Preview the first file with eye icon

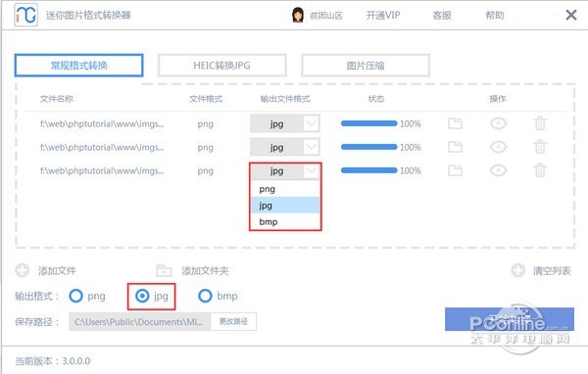[499, 123]
